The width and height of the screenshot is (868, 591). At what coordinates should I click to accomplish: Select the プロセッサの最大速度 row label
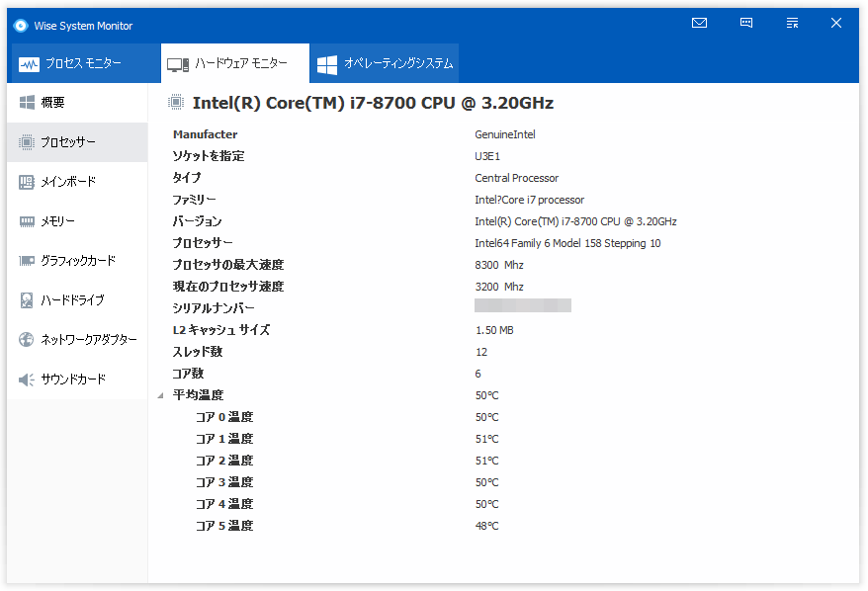click(x=228, y=265)
